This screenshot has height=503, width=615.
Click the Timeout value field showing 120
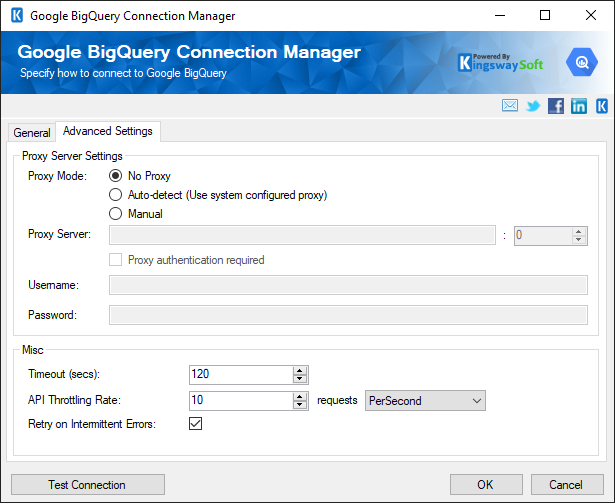(x=241, y=375)
